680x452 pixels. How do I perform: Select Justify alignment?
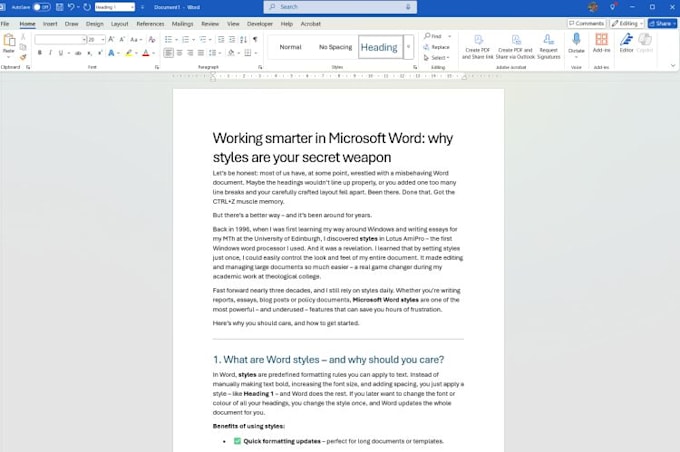[x=200, y=53]
